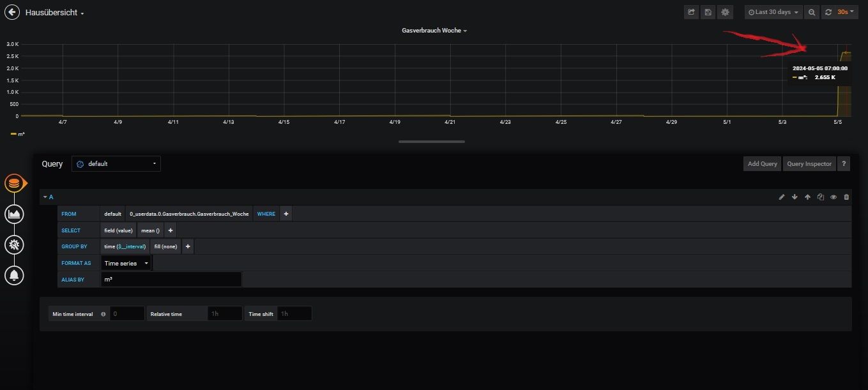The image size is (868, 390).
Task: Open the 30s refresh interval dropdown
Action: (x=845, y=12)
